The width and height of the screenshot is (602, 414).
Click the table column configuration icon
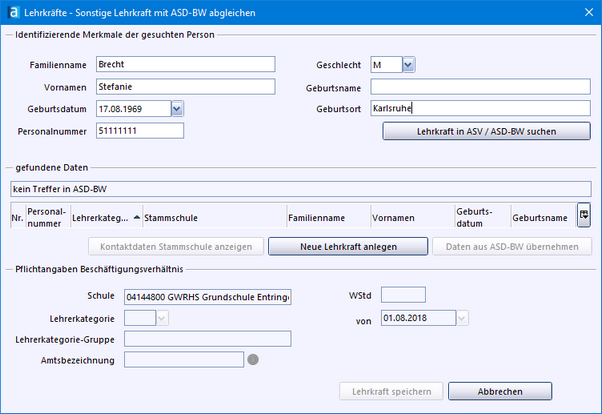(x=583, y=215)
